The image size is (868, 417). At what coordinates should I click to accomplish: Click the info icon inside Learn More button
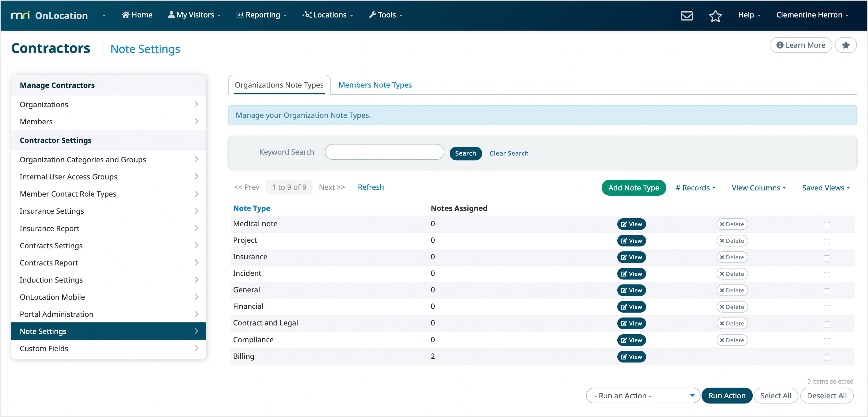point(780,45)
